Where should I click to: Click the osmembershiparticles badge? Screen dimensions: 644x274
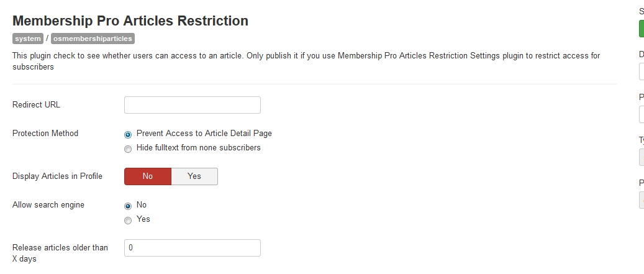[93, 39]
